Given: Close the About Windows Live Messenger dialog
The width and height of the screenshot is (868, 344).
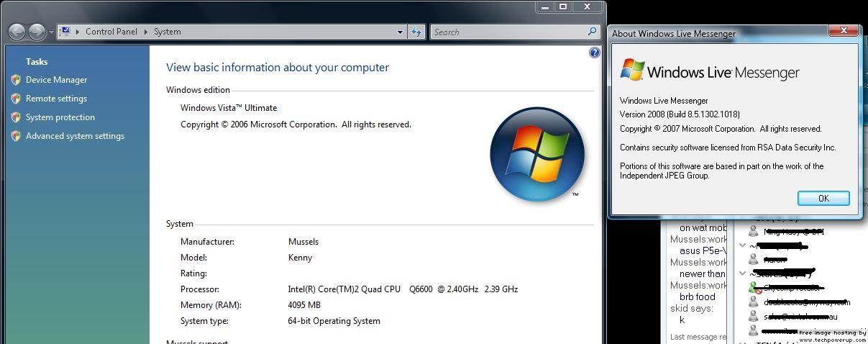Looking at the screenshot, I should click(843, 30).
